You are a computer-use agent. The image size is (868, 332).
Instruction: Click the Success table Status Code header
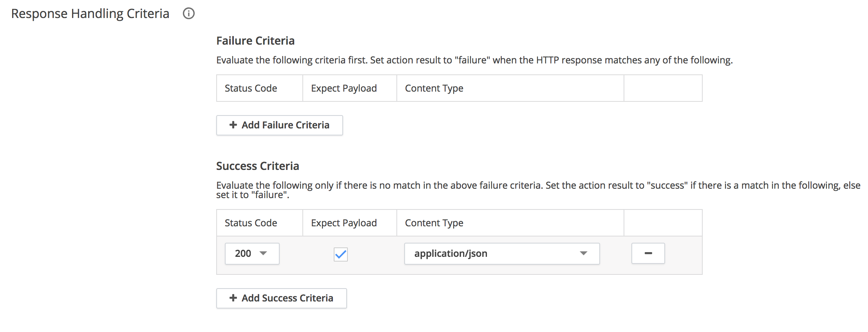(x=251, y=223)
